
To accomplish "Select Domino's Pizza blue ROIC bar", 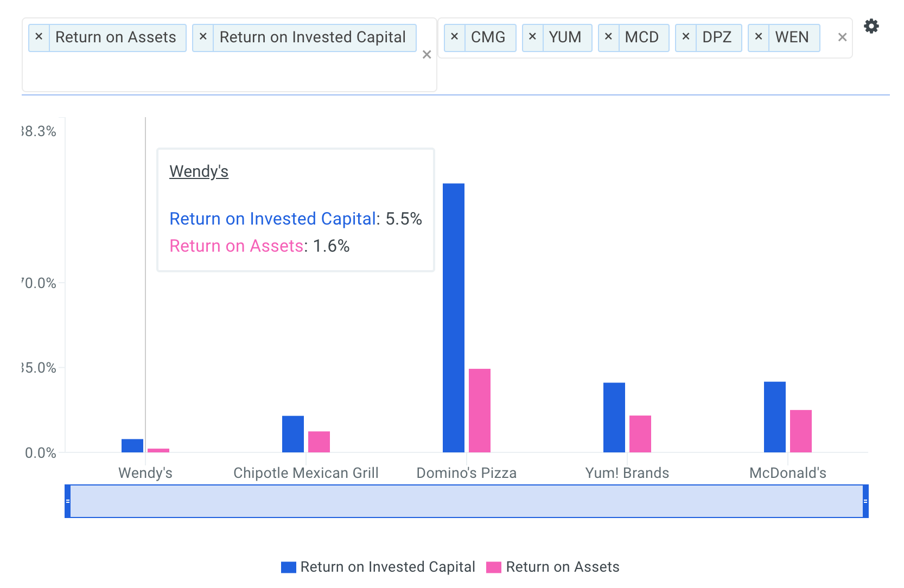I will (x=454, y=318).
